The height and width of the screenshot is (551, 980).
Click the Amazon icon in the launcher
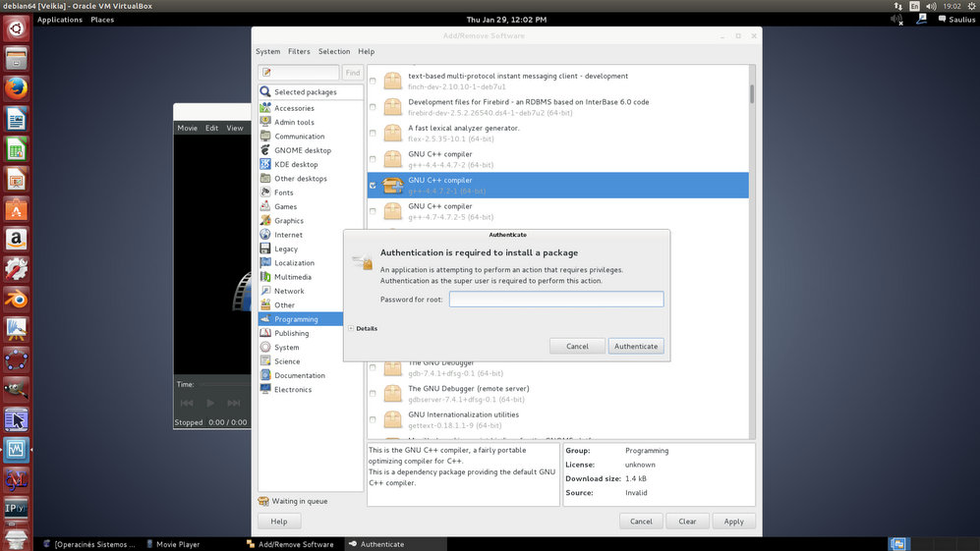(16, 239)
